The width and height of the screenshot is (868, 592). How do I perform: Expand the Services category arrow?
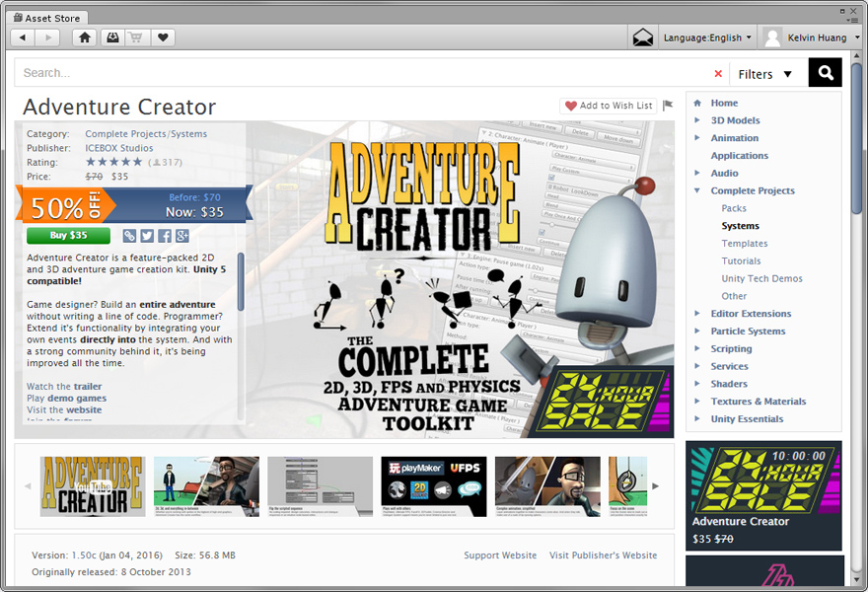[697, 366]
